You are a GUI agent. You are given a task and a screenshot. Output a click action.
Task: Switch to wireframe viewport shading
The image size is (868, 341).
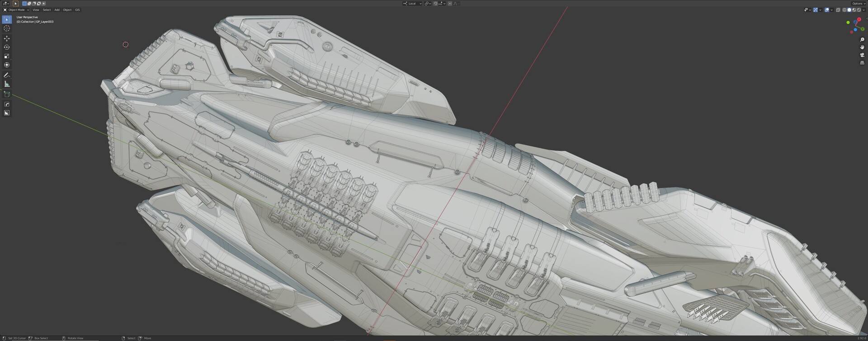point(844,10)
